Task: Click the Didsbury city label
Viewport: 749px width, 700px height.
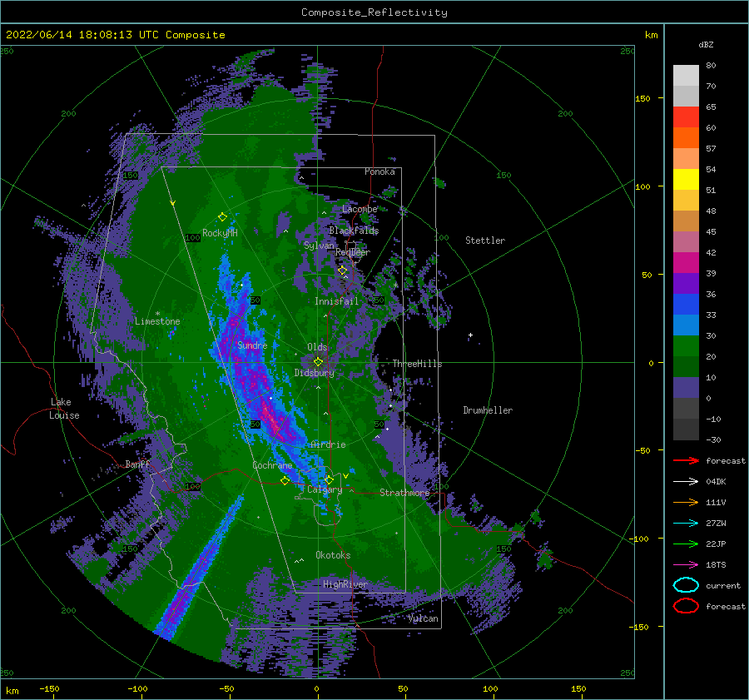Action: pyautogui.click(x=314, y=373)
